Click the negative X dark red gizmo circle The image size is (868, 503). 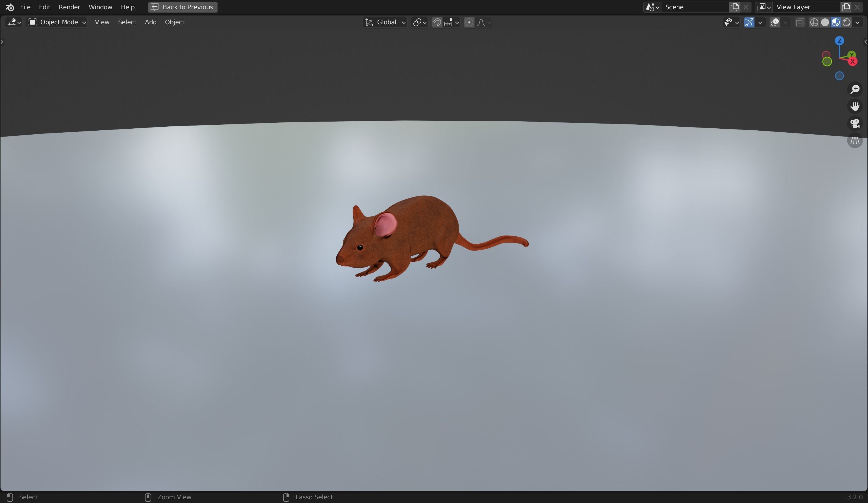[x=826, y=55]
